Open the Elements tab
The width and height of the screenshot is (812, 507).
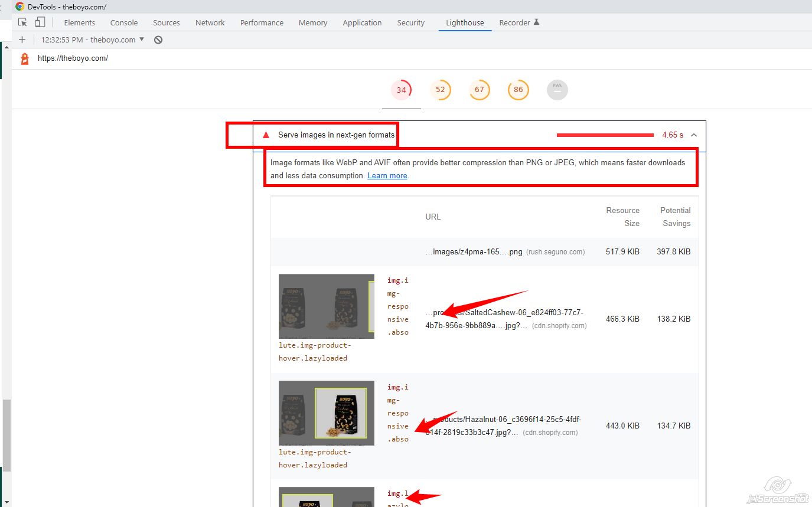coord(80,22)
